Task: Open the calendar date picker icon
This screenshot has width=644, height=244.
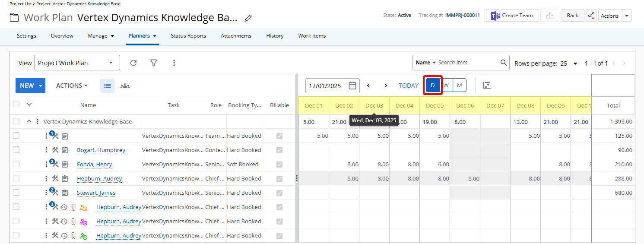Action: click(x=352, y=86)
